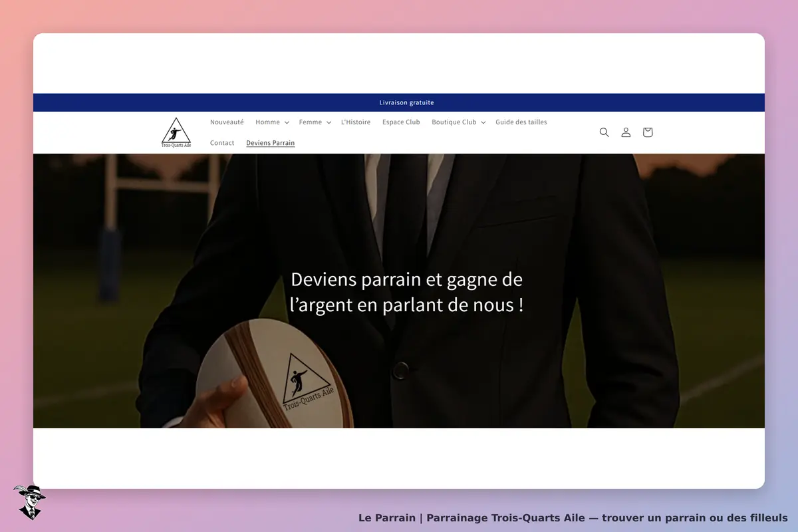Go to the L'Histoire page

[356, 122]
